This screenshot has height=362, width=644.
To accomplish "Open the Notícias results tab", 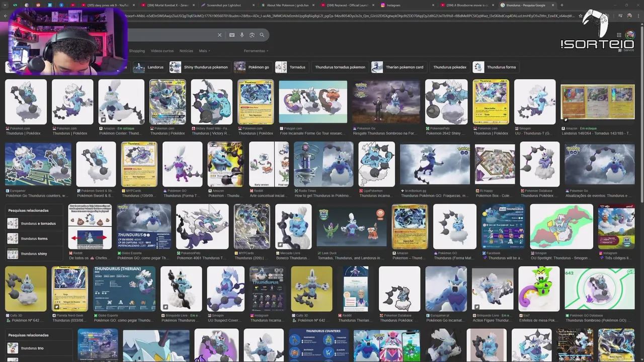I will click(x=186, y=51).
